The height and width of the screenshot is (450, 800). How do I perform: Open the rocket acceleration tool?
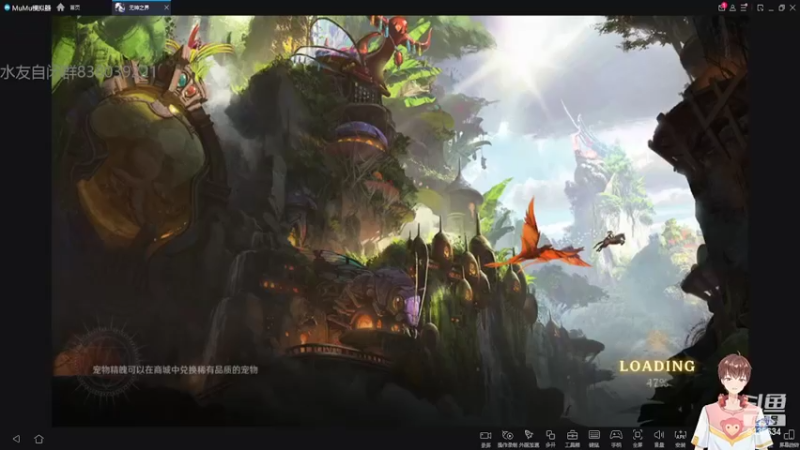[529, 438]
